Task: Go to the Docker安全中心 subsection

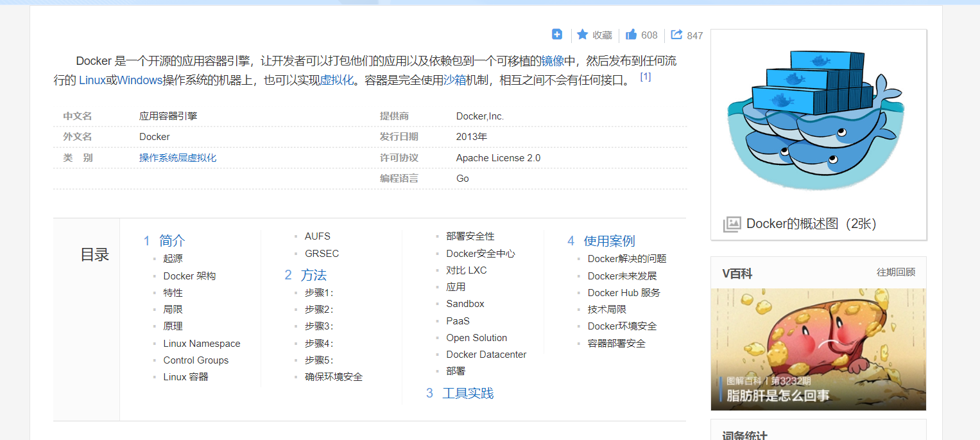Action: coord(481,253)
